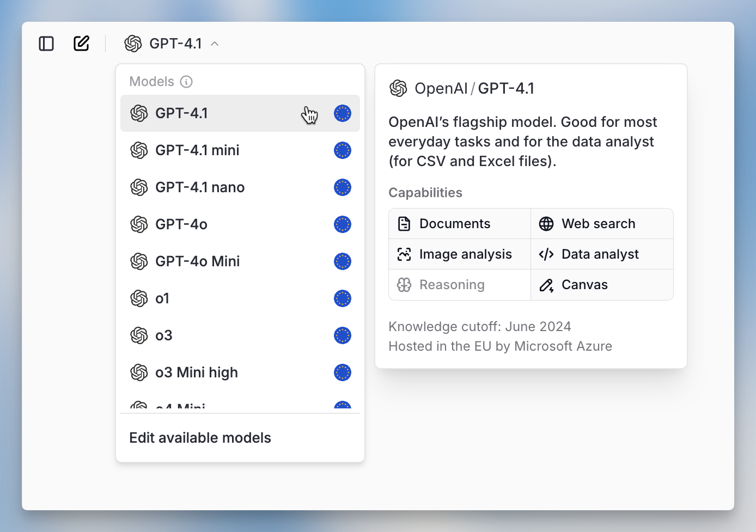756x532 pixels.
Task: Click Hosted in the EU by Microsoft Azure
Action: (501, 346)
